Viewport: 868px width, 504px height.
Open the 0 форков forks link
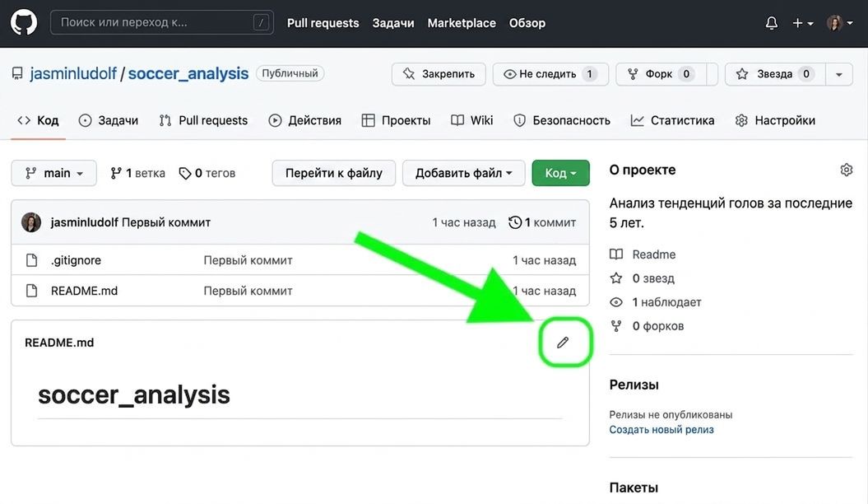coord(647,326)
